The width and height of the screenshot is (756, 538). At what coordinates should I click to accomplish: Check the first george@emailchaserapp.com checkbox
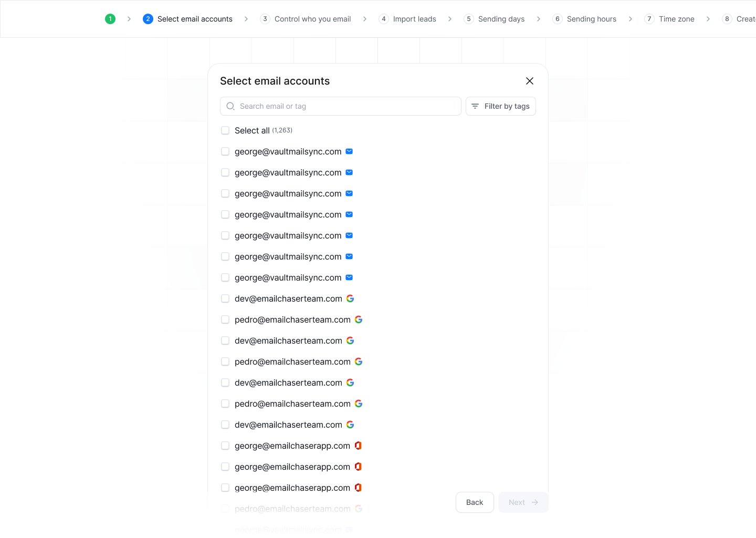pyautogui.click(x=225, y=446)
